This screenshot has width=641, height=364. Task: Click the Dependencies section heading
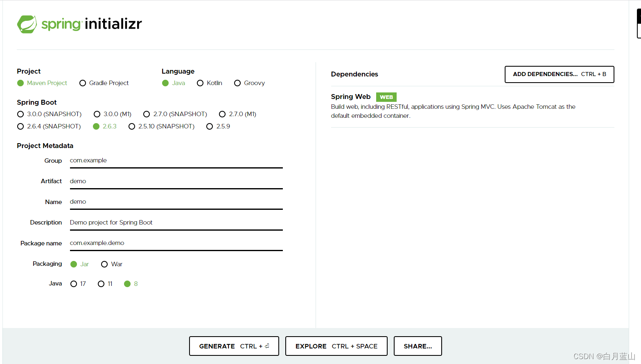(x=354, y=74)
